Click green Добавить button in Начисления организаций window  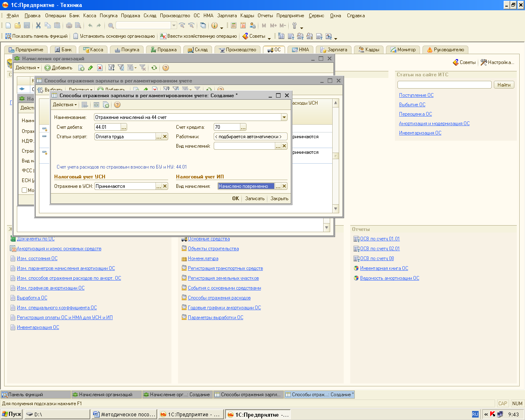pos(59,68)
